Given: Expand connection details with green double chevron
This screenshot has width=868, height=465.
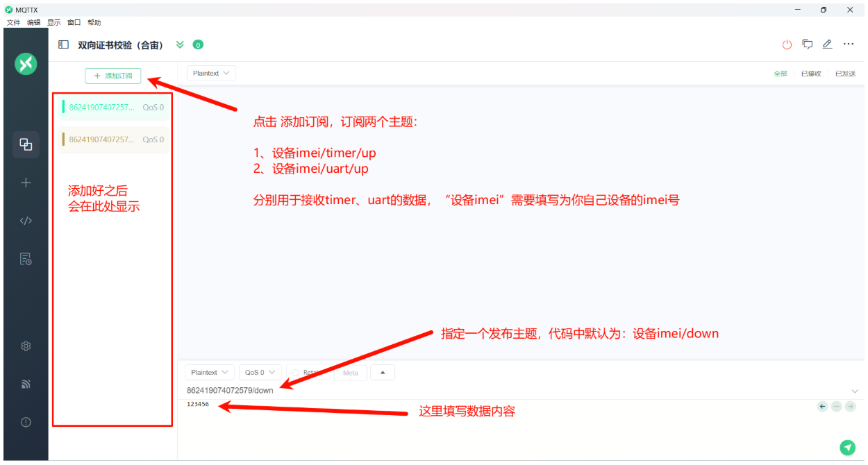Looking at the screenshot, I should tap(180, 44).
